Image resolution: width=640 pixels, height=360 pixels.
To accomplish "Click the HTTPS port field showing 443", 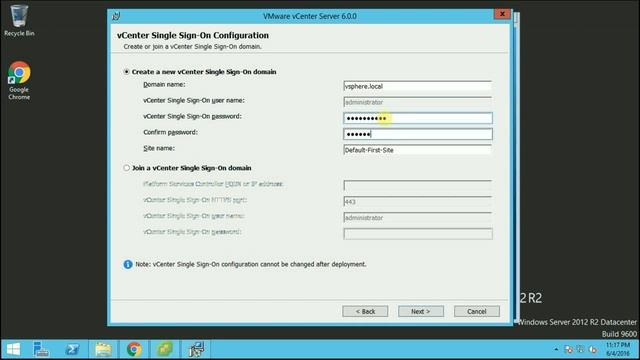I will point(418,201).
